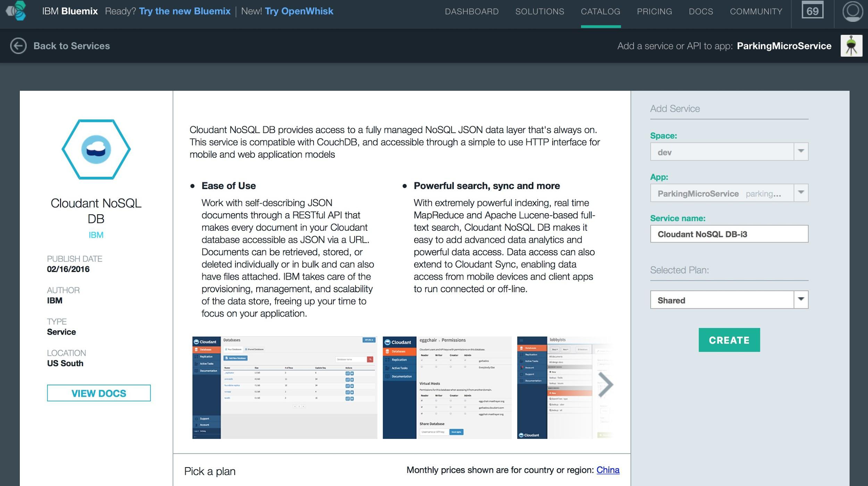Viewport: 868px width, 486px height.
Task: Click the US South location value
Action: (x=65, y=363)
